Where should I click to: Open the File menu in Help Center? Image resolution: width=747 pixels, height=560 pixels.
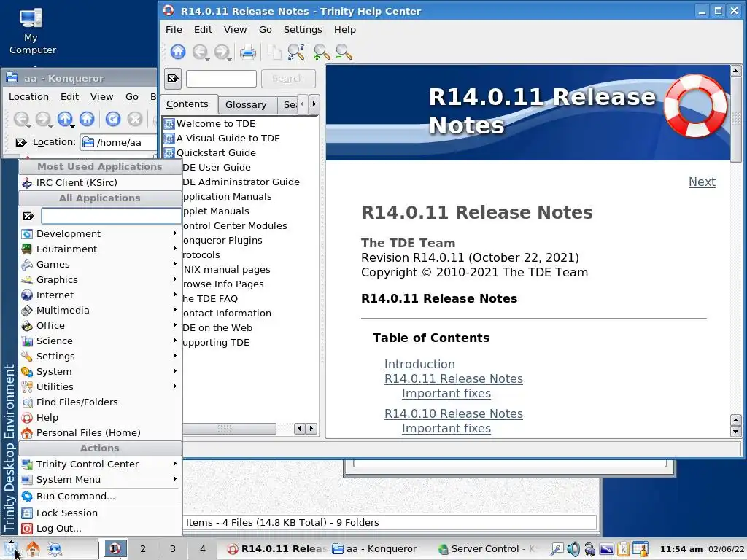point(174,29)
